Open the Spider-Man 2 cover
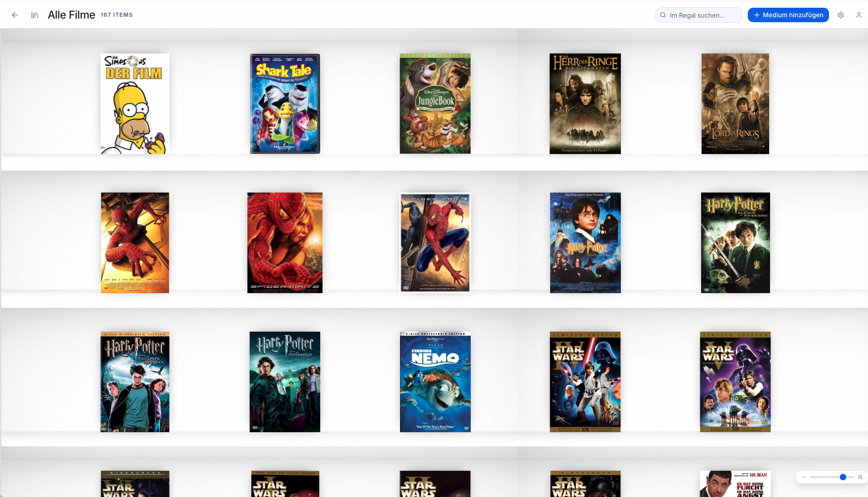Screen dimensions: 868x497 [285, 243]
